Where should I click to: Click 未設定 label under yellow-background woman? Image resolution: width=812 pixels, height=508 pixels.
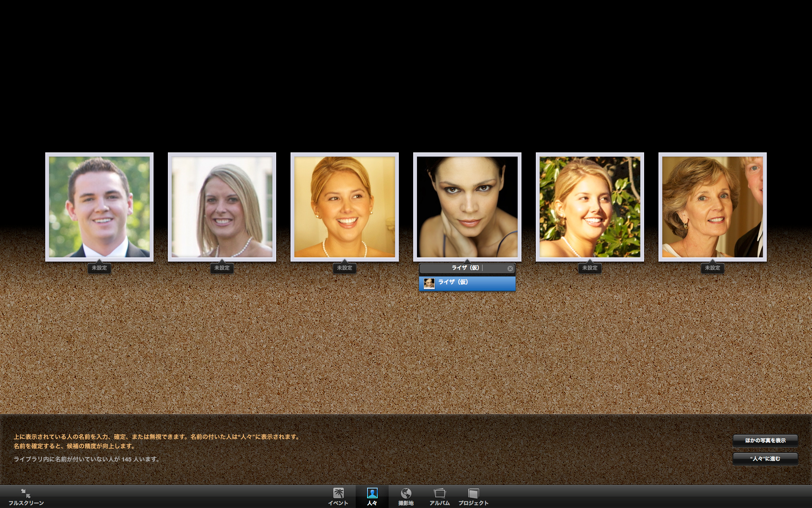click(x=345, y=268)
